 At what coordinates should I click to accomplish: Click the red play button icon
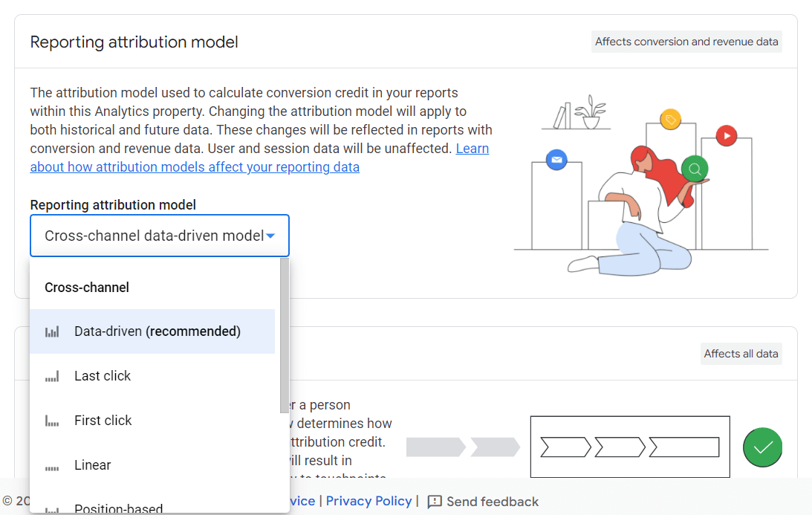coord(727,136)
